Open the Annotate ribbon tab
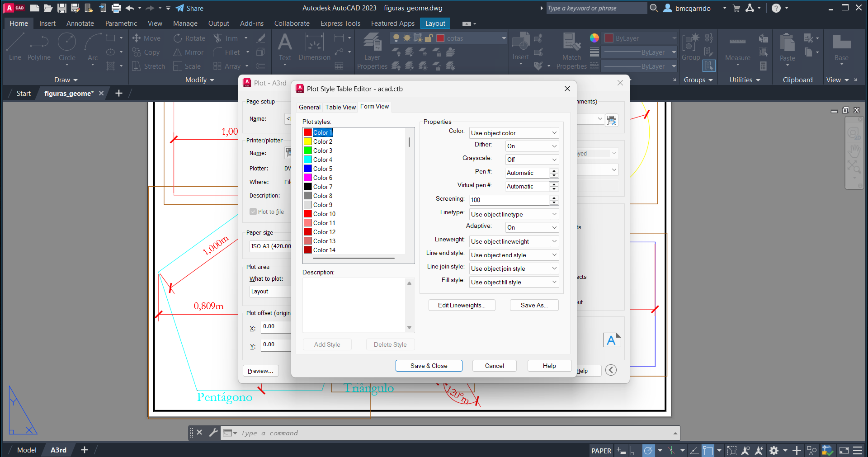The width and height of the screenshot is (868, 457). pos(80,24)
